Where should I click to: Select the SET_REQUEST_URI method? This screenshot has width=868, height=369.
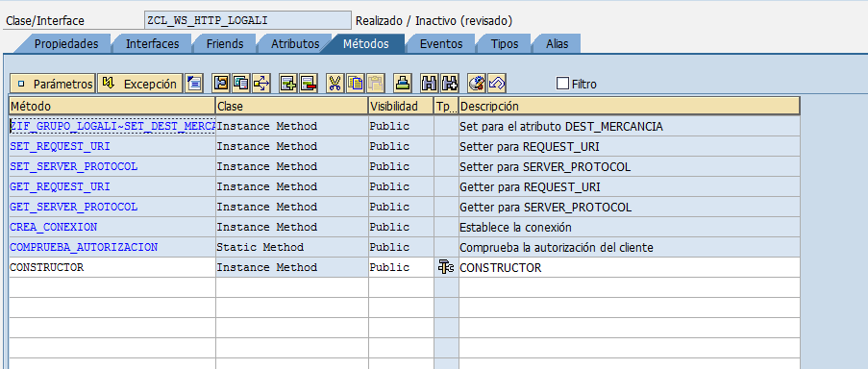coord(112,147)
